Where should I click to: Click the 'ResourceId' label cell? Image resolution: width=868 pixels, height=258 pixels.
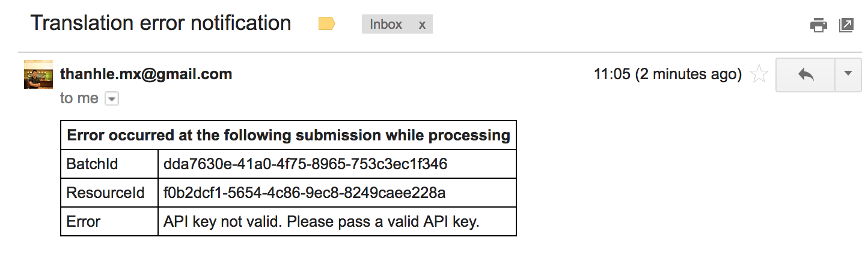[106, 193]
